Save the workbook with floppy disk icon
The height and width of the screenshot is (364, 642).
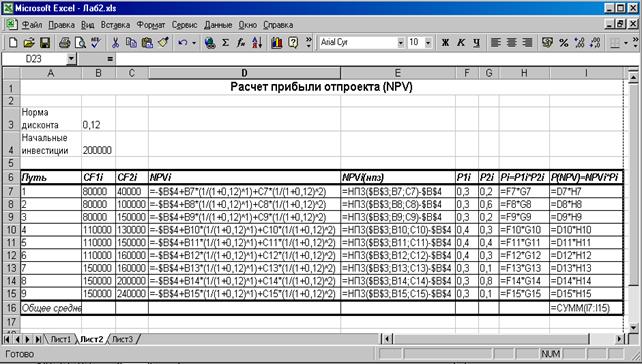pos(45,43)
